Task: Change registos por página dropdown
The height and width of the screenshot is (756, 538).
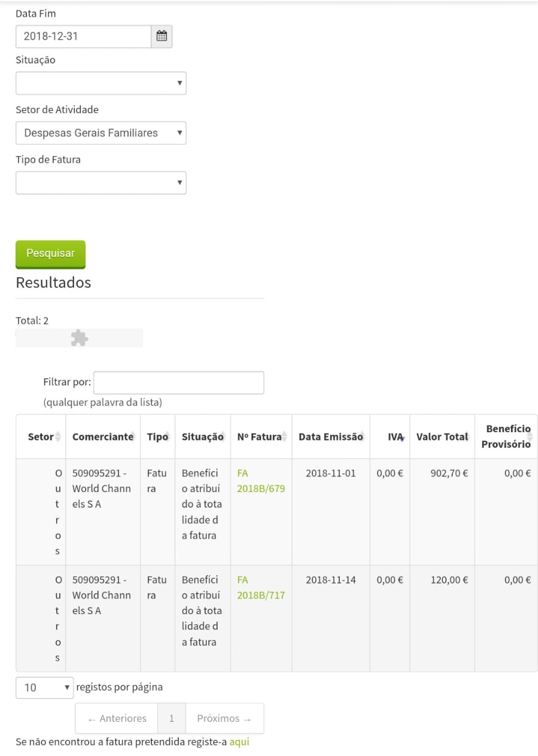Action: click(44, 688)
